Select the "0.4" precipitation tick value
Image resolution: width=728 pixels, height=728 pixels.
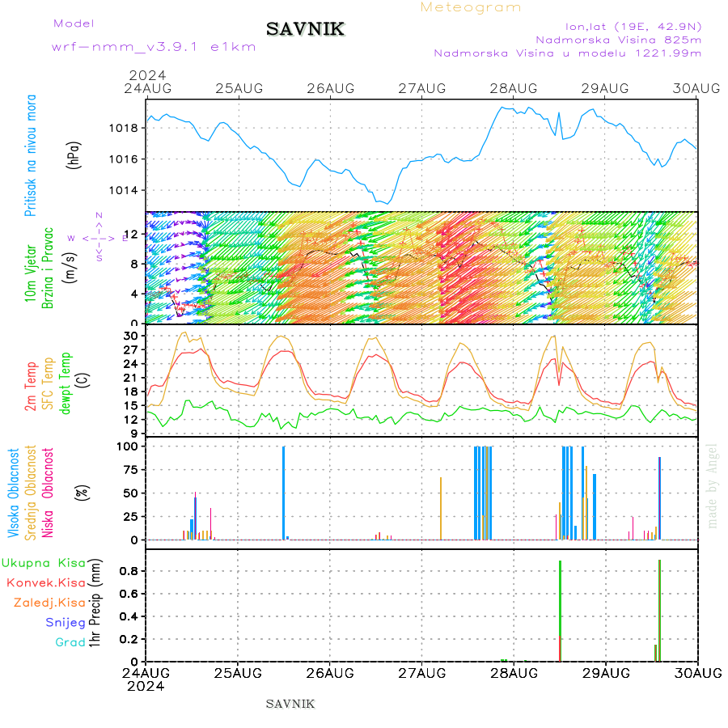pyautogui.click(x=129, y=616)
